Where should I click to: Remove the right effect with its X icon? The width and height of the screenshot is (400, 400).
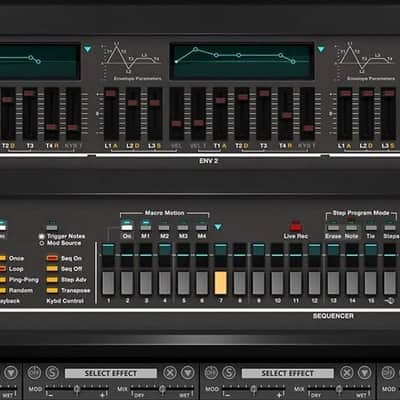347,372
